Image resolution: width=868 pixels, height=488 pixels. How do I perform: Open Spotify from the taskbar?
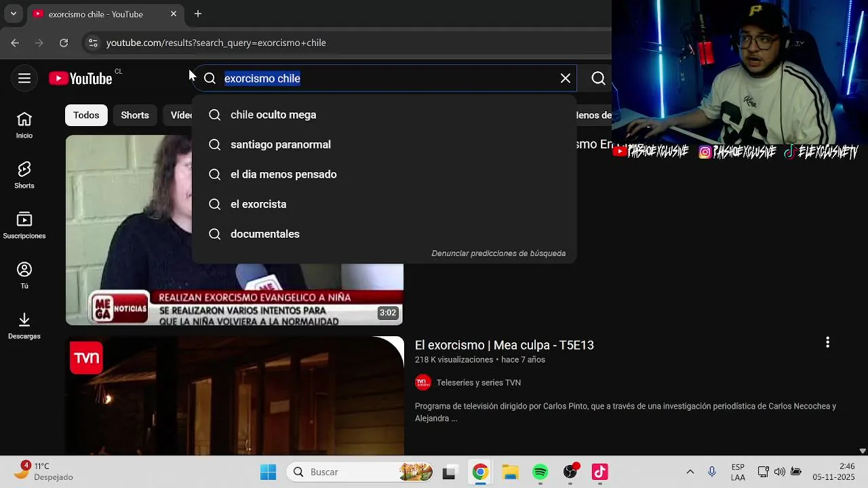click(x=540, y=472)
